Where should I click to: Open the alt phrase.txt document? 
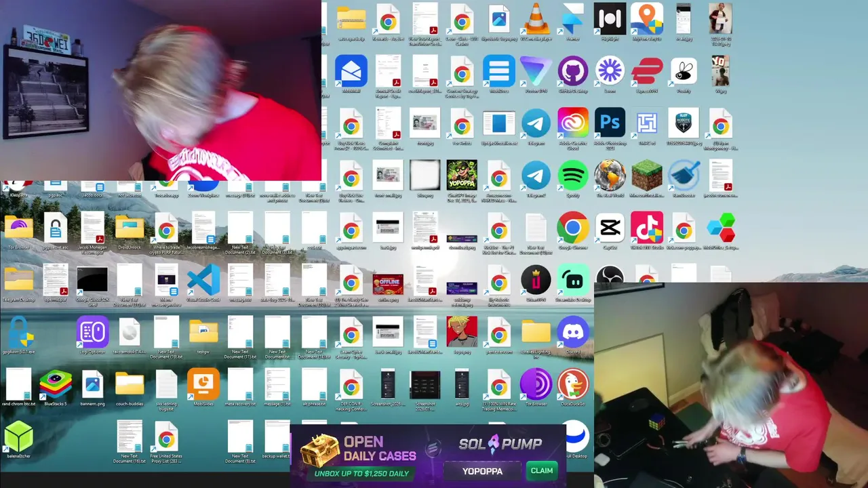click(314, 384)
